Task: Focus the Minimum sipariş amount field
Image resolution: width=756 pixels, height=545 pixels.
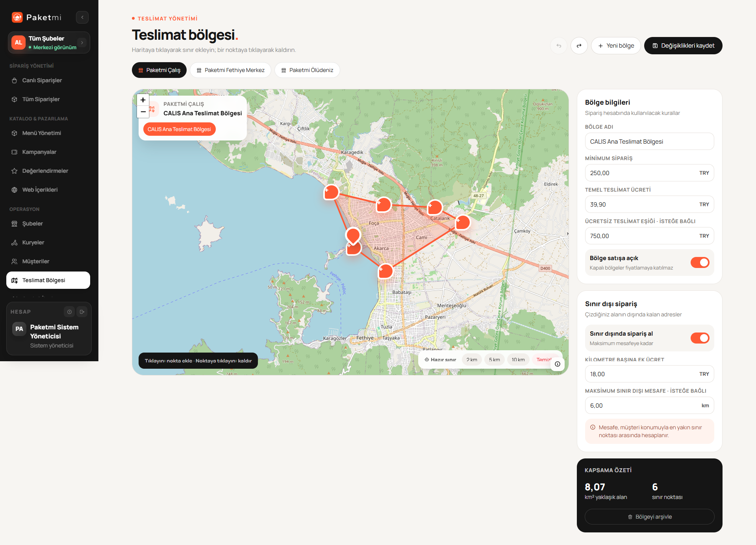Action: 650,173
